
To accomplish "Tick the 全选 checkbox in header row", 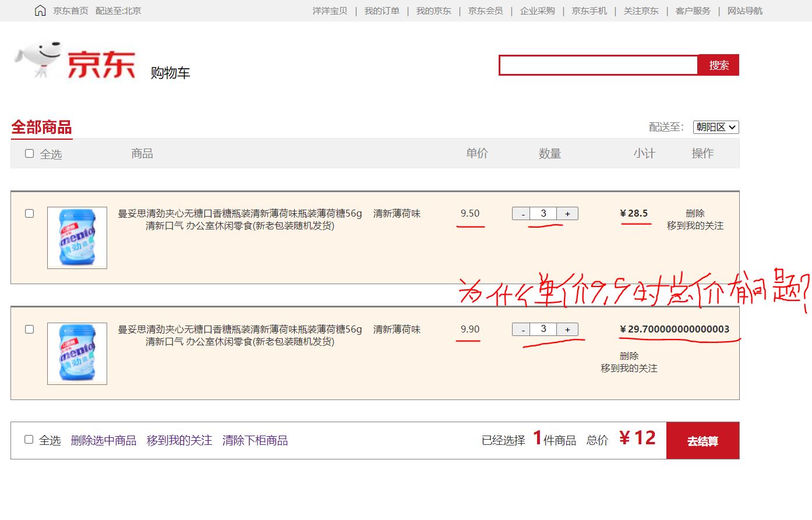I will 29,154.
